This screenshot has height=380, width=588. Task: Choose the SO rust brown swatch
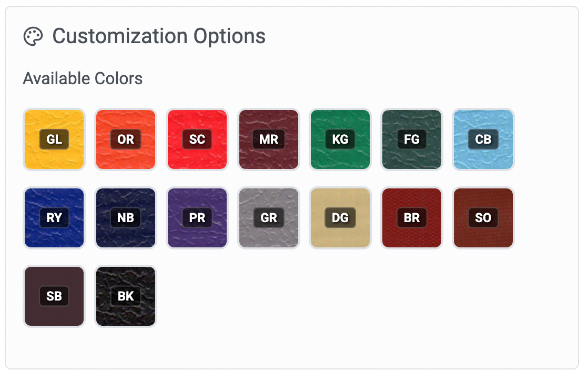[483, 218]
